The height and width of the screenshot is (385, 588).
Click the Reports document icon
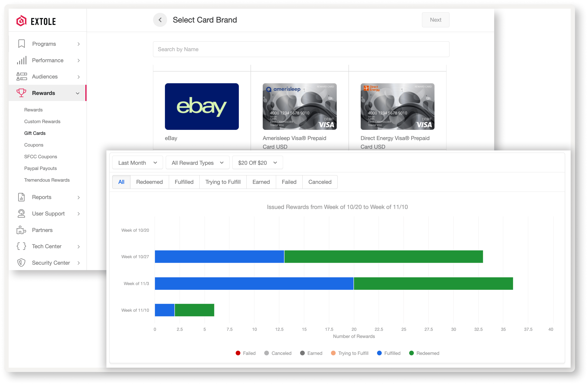pos(21,197)
